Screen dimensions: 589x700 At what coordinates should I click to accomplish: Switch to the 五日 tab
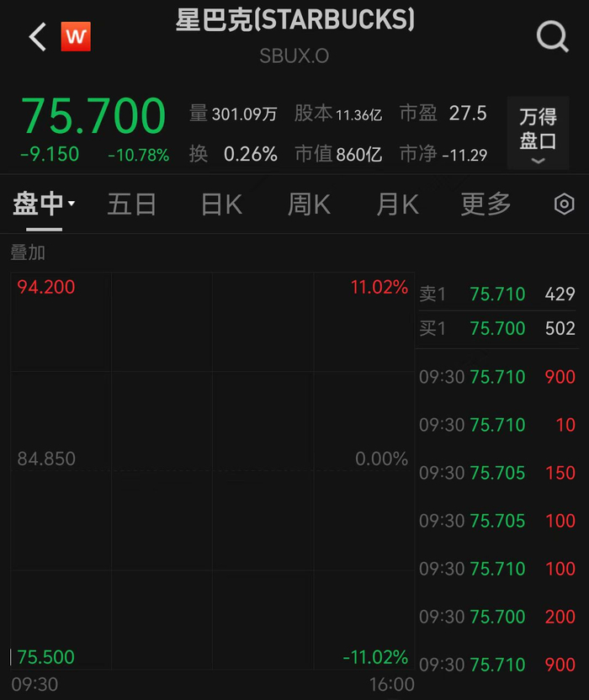(132, 204)
